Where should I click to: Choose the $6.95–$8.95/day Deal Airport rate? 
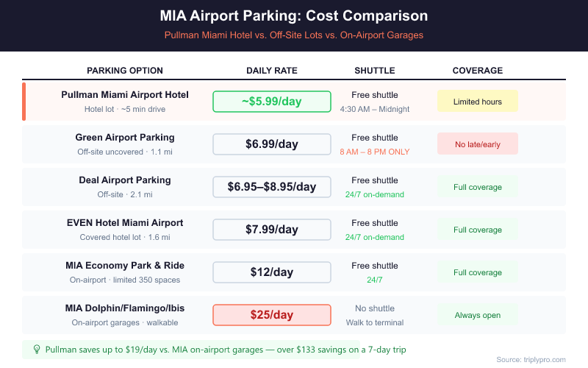(x=272, y=187)
